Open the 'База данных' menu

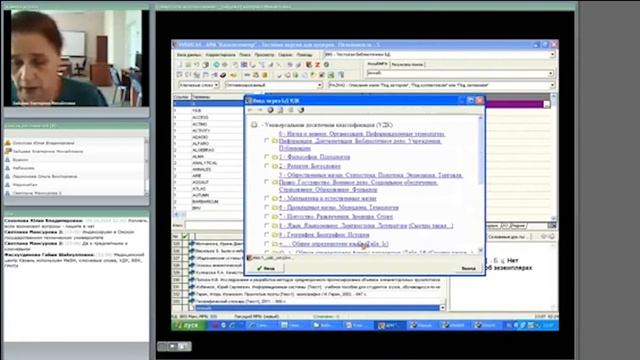click(x=189, y=55)
